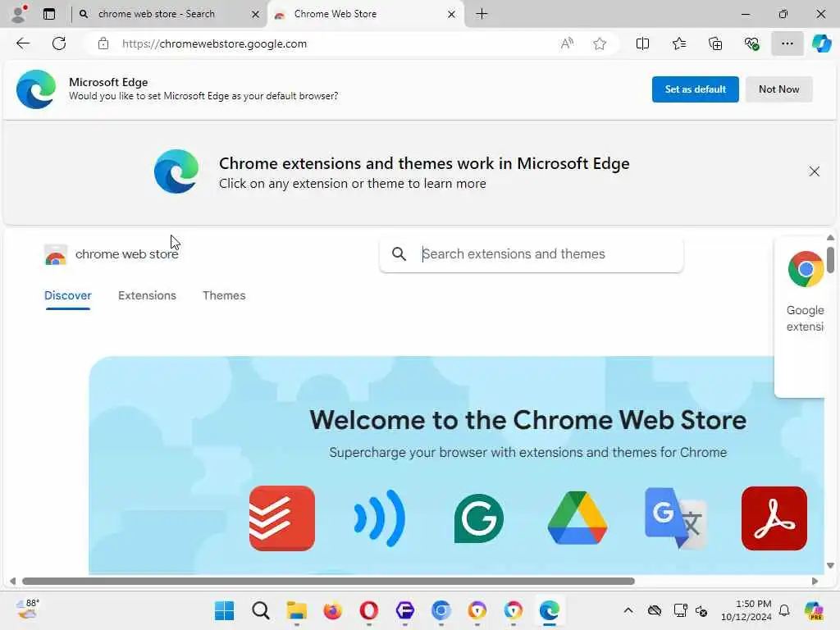
Task: Open File Explorer from taskbar
Action: (296, 610)
